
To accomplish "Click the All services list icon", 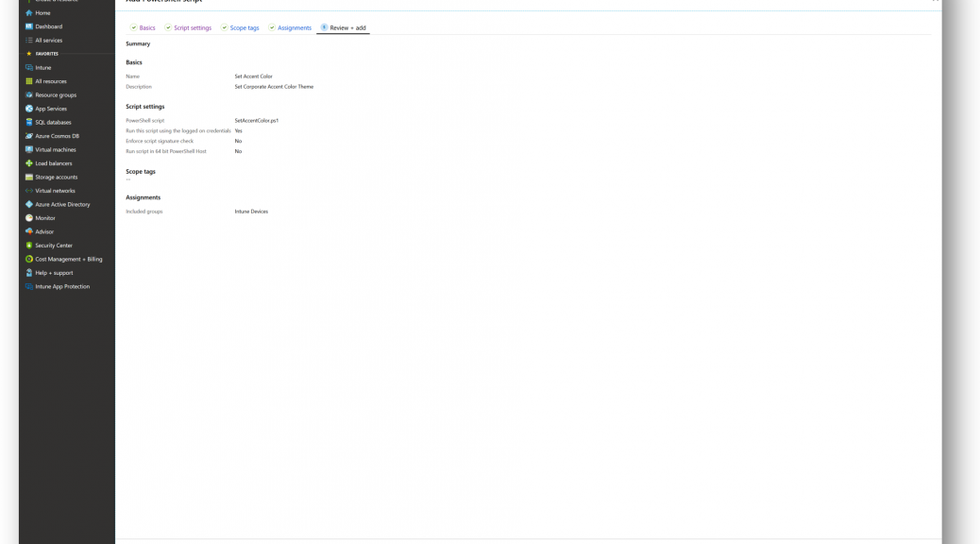I will pyautogui.click(x=28, y=40).
